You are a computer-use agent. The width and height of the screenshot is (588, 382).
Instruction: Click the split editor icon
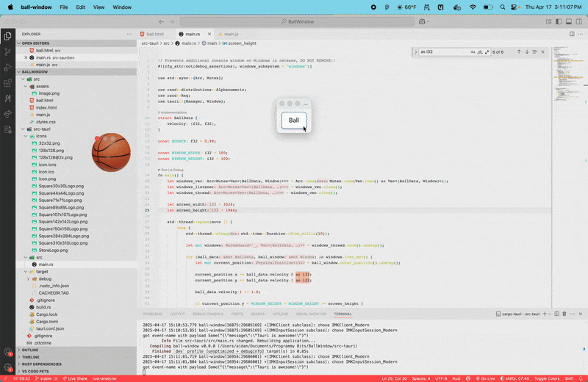pyautogui.click(x=572, y=34)
